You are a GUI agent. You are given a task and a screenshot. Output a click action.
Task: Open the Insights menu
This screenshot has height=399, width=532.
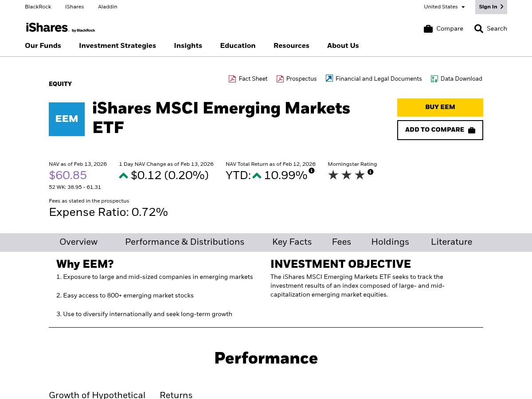click(188, 46)
